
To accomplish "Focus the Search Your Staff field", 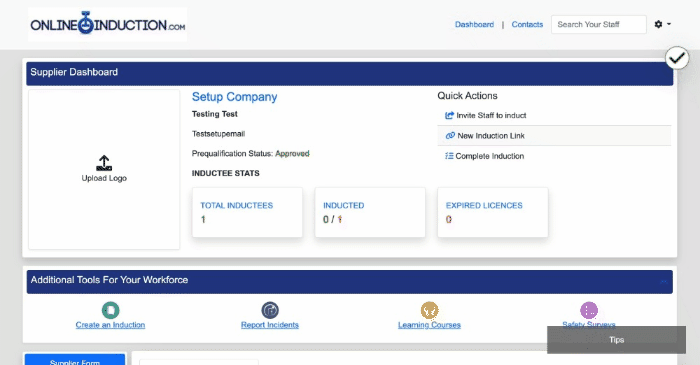I will [x=599, y=25].
